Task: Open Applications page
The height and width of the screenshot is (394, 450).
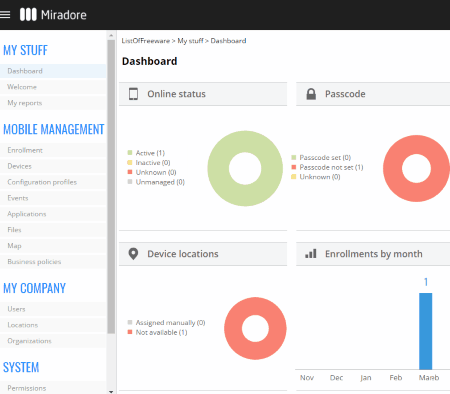Action: (53, 214)
